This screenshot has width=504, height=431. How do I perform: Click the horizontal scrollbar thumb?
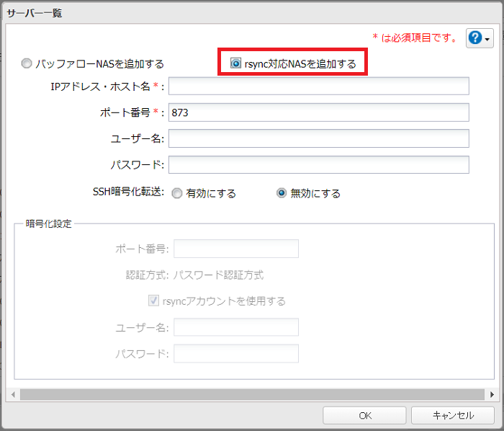[x=252, y=394]
